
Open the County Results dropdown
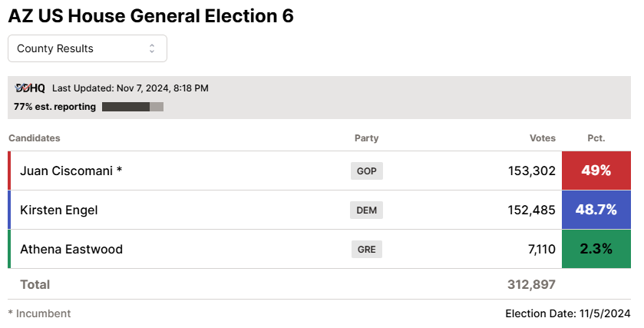click(88, 48)
